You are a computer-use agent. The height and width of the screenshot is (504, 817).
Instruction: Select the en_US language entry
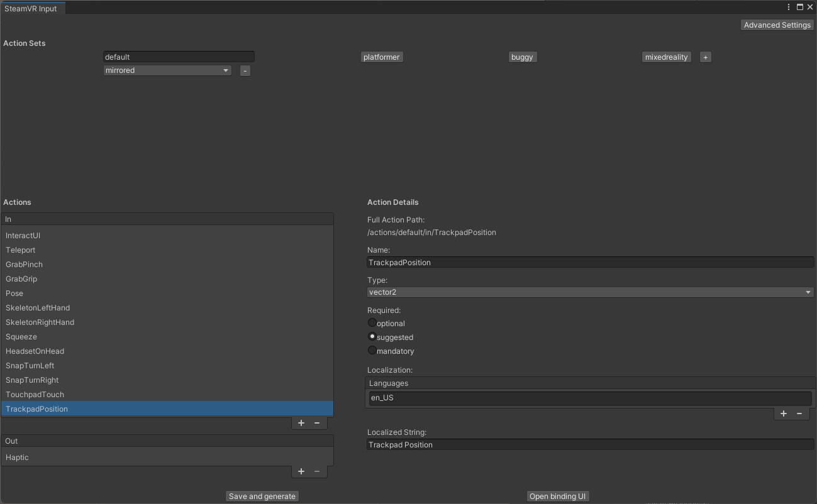pos(591,398)
